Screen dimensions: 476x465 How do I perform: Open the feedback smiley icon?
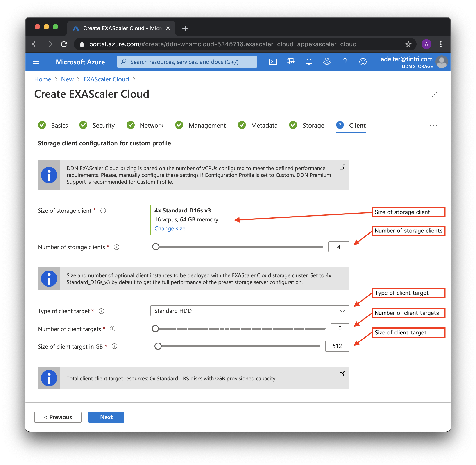pyautogui.click(x=363, y=62)
